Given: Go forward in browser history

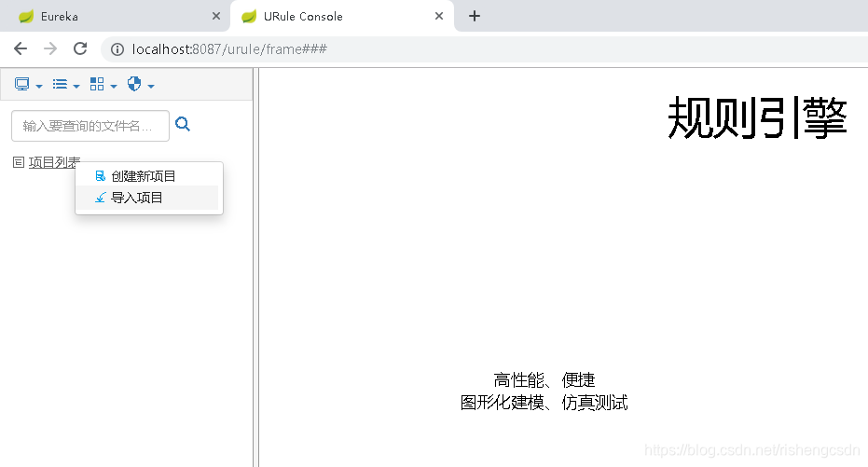Looking at the screenshot, I should pos(50,48).
